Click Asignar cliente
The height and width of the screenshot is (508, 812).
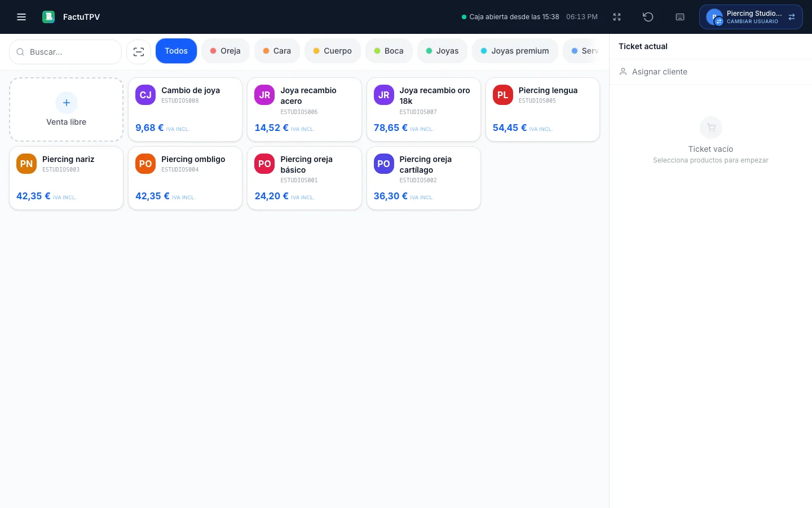[710, 72]
